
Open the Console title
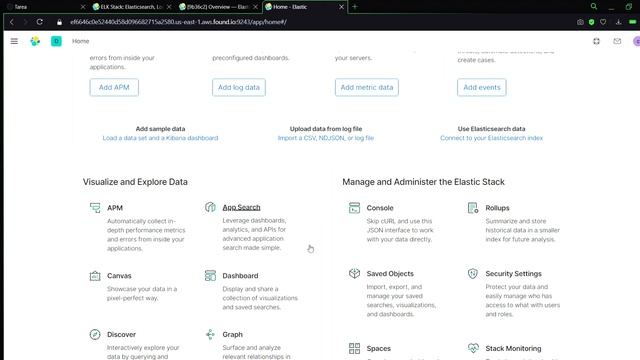[380, 208]
